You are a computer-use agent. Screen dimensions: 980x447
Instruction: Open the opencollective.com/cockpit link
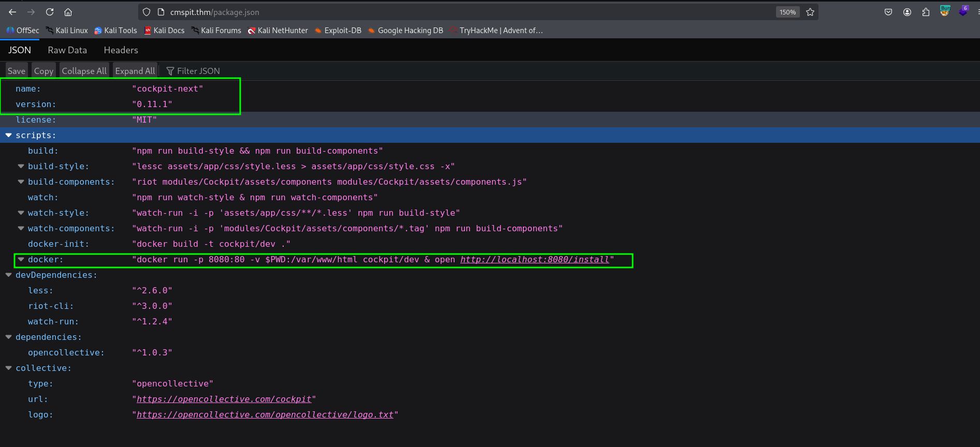point(224,399)
